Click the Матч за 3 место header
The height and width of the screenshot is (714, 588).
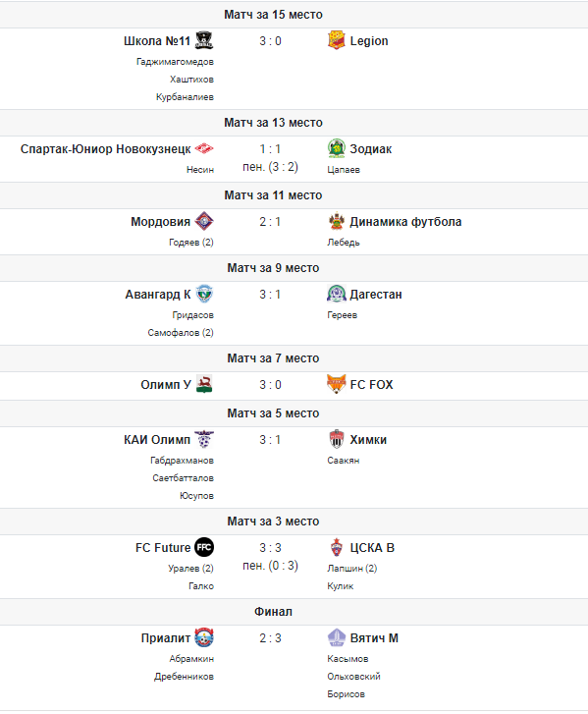pos(273,521)
